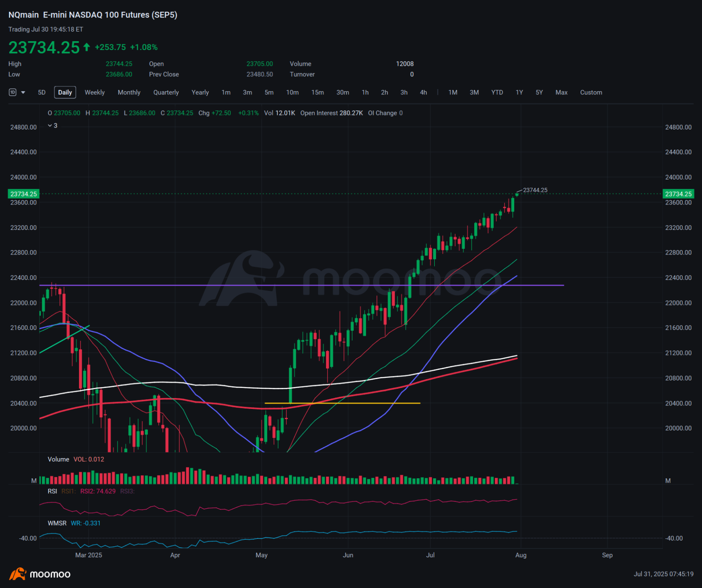The image size is (702, 588).
Task: Select the Daily timeframe tab
Action: pos(65,92)
